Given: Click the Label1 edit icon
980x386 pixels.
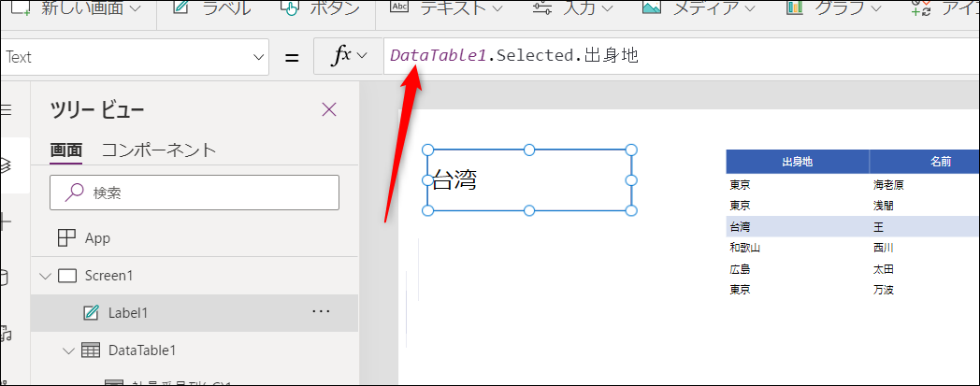Looking at the screenshot, I should pos(92,313).
